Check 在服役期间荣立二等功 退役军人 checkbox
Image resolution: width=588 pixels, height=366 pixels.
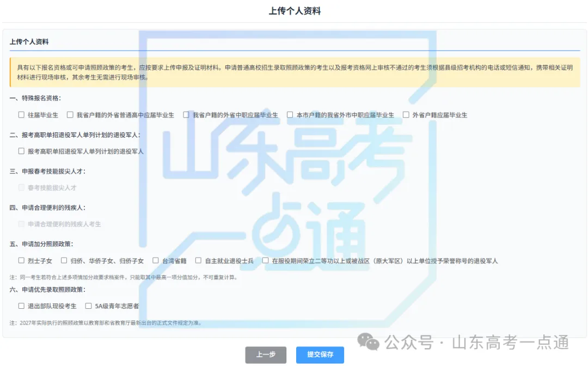click(266, 260)
